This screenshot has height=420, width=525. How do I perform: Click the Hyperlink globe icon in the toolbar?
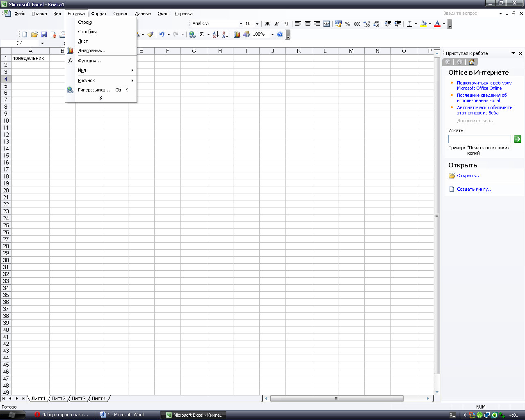(192, 35)
